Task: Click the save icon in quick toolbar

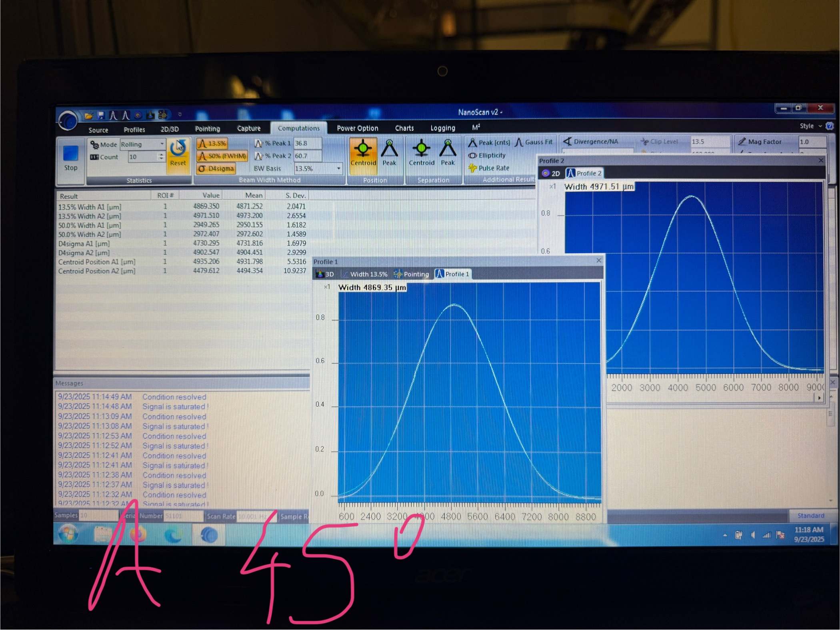Action: pyautogui.click(x=101, y=116)
